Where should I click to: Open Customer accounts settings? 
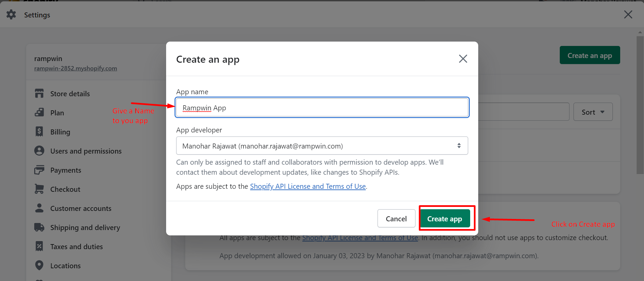click(x=81, y=208)
